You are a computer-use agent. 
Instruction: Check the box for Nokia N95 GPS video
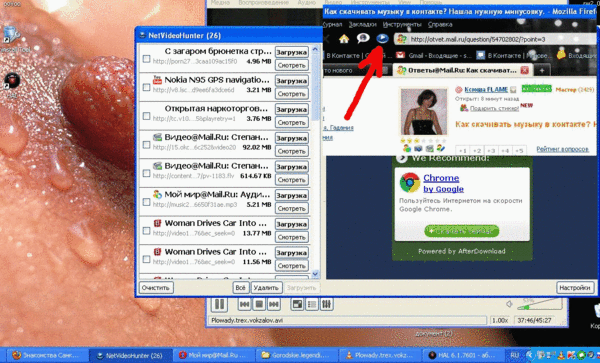146,88
